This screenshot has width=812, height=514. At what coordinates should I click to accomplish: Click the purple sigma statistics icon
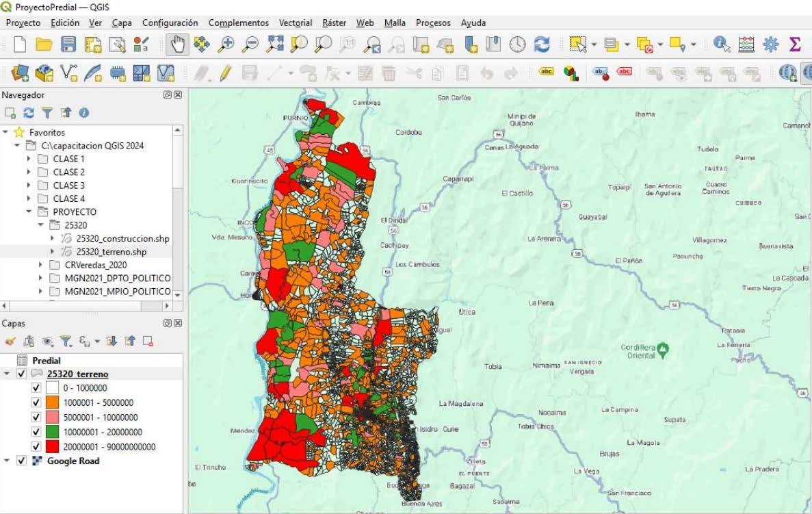tap(794, 44)
